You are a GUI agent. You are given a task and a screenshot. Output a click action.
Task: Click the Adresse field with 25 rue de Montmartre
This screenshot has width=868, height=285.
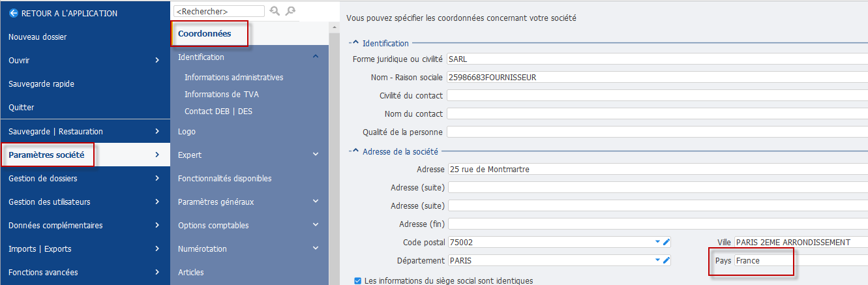point(657,169)
